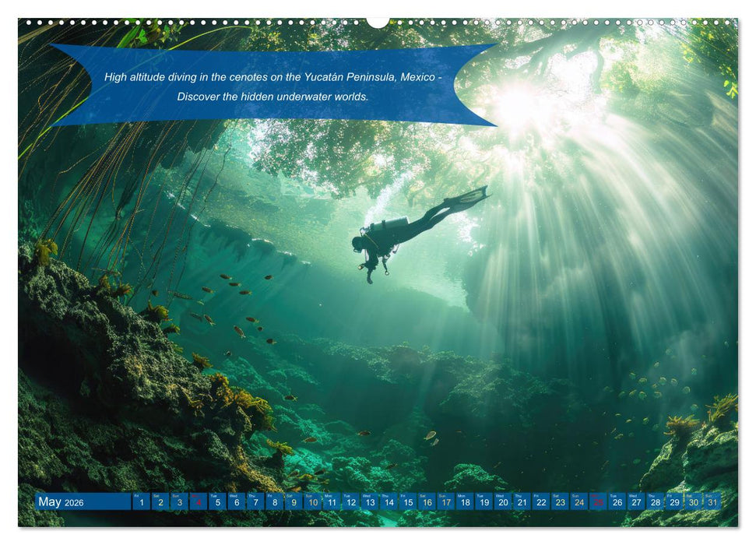The width and height of the screenshot is (756, 545).
Task: Click the Mon label above date 18
Action: (x=462, y=496)
